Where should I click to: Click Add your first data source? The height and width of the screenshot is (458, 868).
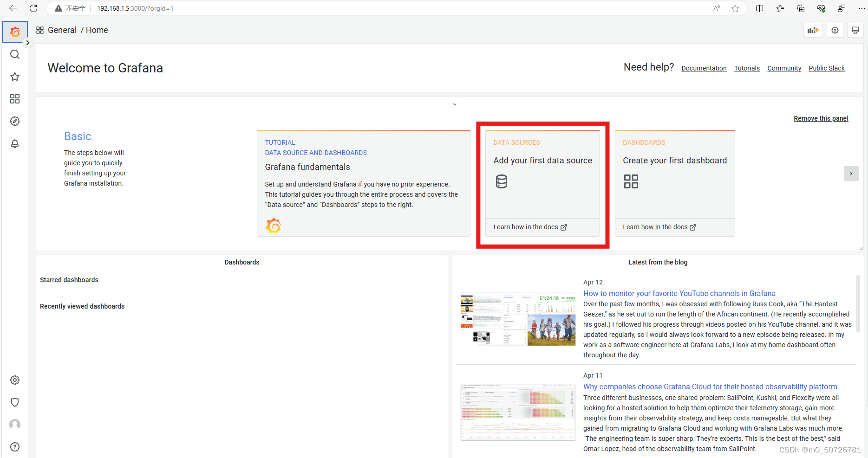click(x=542, y=161)
